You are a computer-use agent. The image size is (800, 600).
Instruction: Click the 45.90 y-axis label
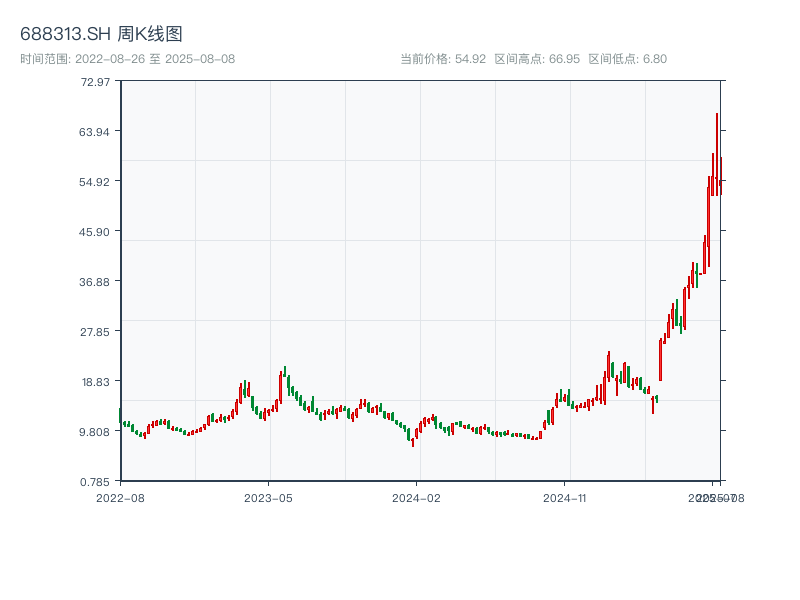96,231
